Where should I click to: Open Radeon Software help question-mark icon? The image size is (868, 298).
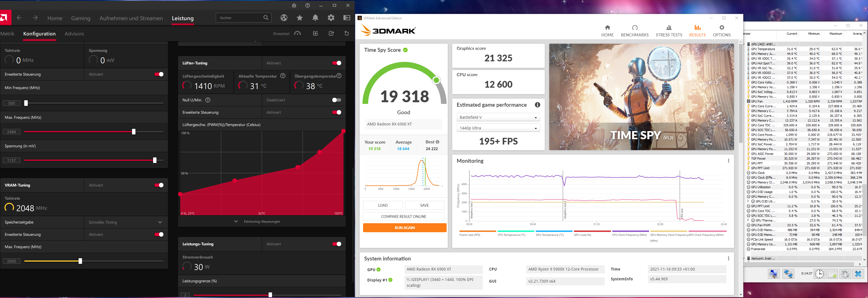[x=307, y=5]
